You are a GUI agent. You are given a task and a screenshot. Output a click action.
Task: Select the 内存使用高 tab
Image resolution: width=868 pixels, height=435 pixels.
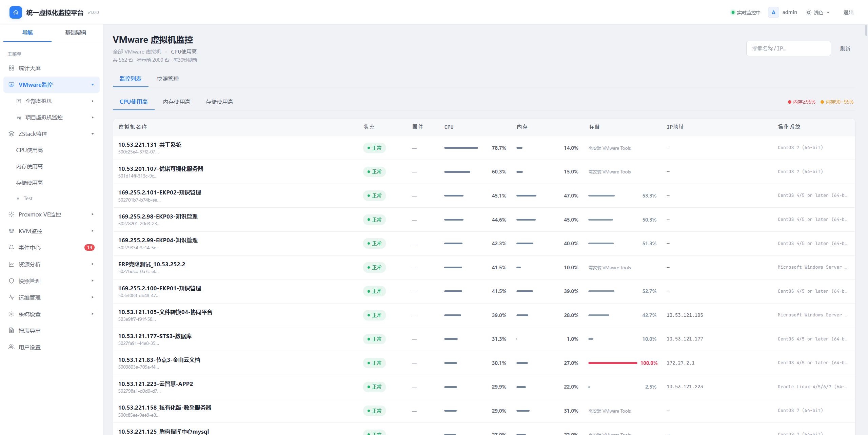[177, 102]
